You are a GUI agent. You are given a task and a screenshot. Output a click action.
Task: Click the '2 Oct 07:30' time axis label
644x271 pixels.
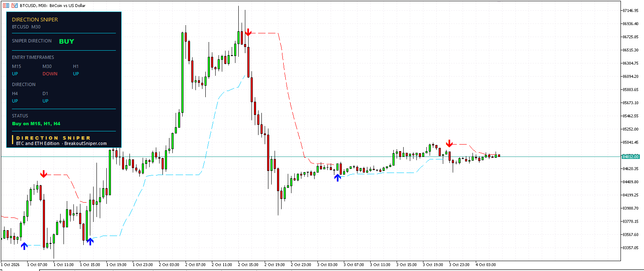click(195, 264)
